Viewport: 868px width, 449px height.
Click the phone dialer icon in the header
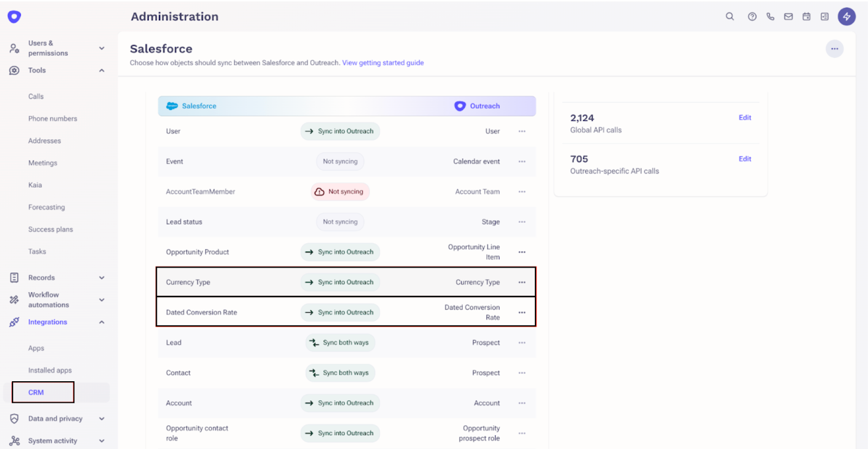coord(770,16)
